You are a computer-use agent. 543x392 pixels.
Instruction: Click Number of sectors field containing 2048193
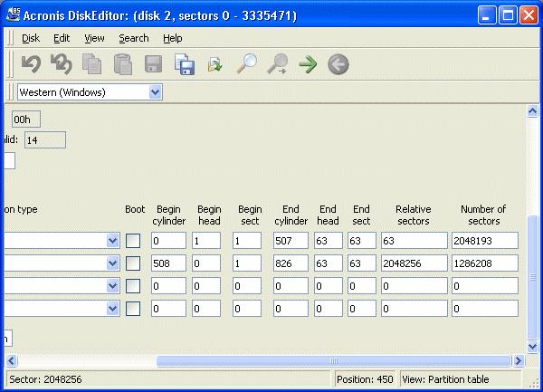click(485, 241)
